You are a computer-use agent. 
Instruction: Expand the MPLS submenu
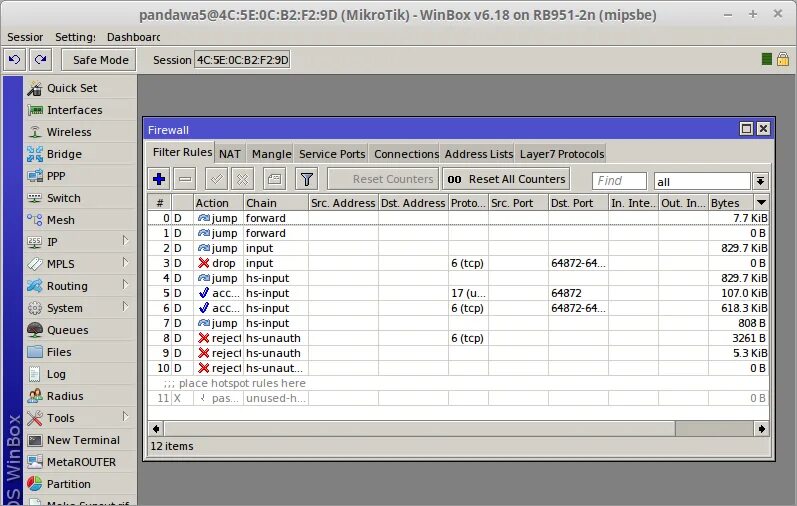(x=125, y=263)
